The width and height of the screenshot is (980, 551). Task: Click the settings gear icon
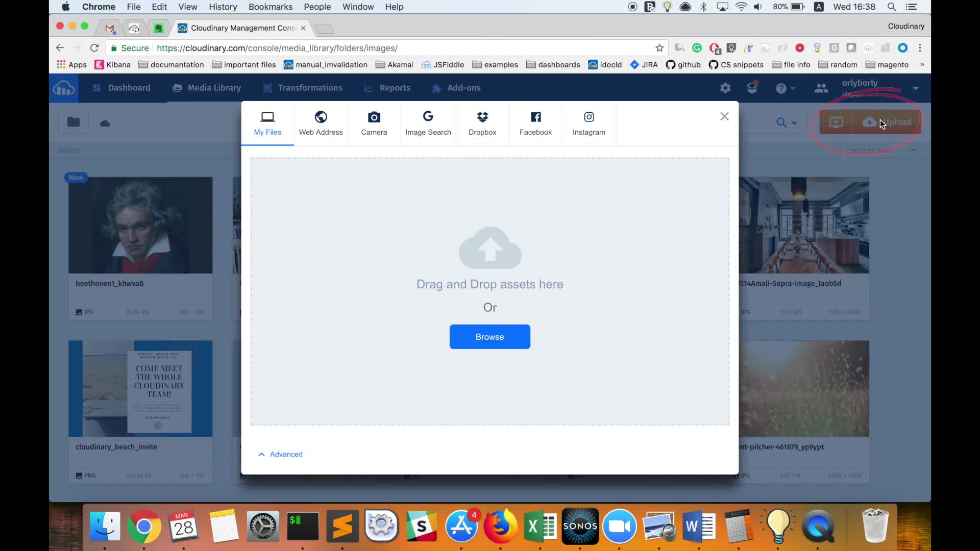point(725,88)
